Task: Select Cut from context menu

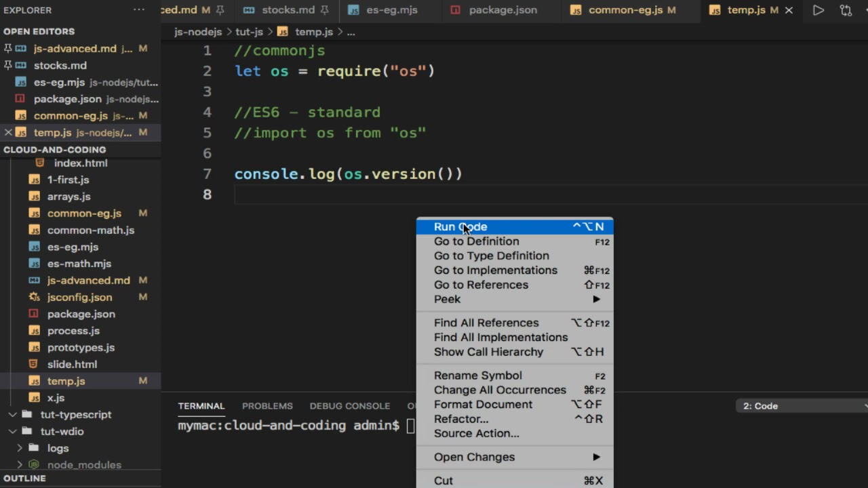Action: point(515,481)
